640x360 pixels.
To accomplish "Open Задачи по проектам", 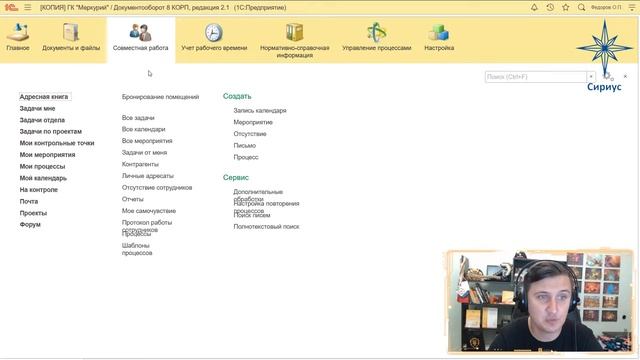I will pyautogui.click(x=51, y=131).
